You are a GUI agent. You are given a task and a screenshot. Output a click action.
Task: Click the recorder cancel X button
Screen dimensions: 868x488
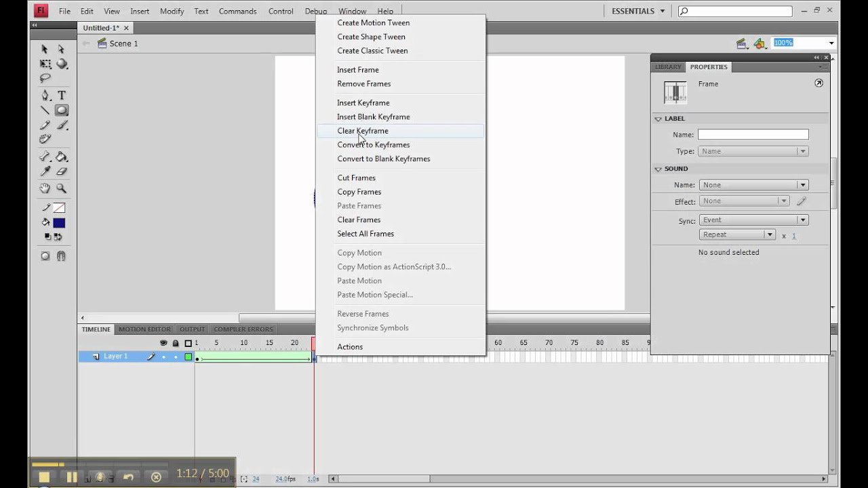click(156, 477)
